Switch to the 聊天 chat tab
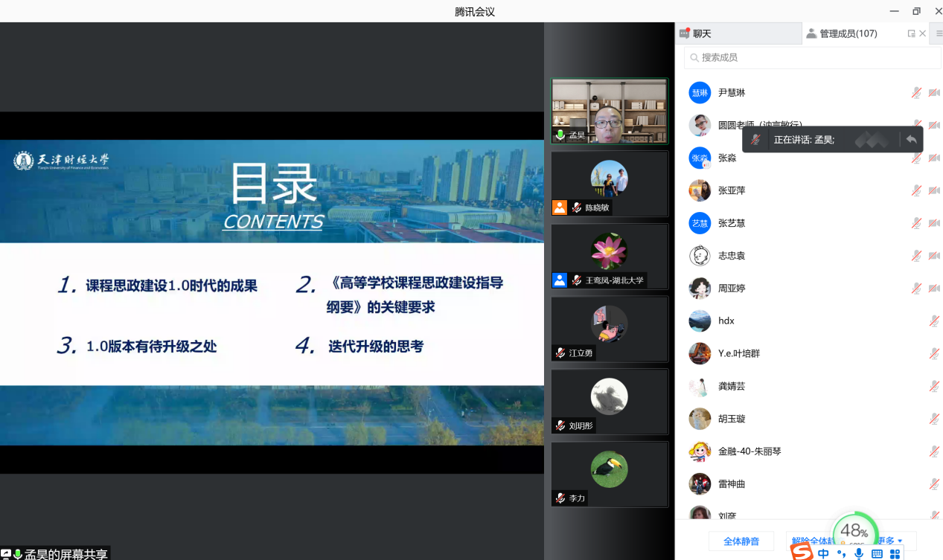943x560 pixels. [701, 33]
